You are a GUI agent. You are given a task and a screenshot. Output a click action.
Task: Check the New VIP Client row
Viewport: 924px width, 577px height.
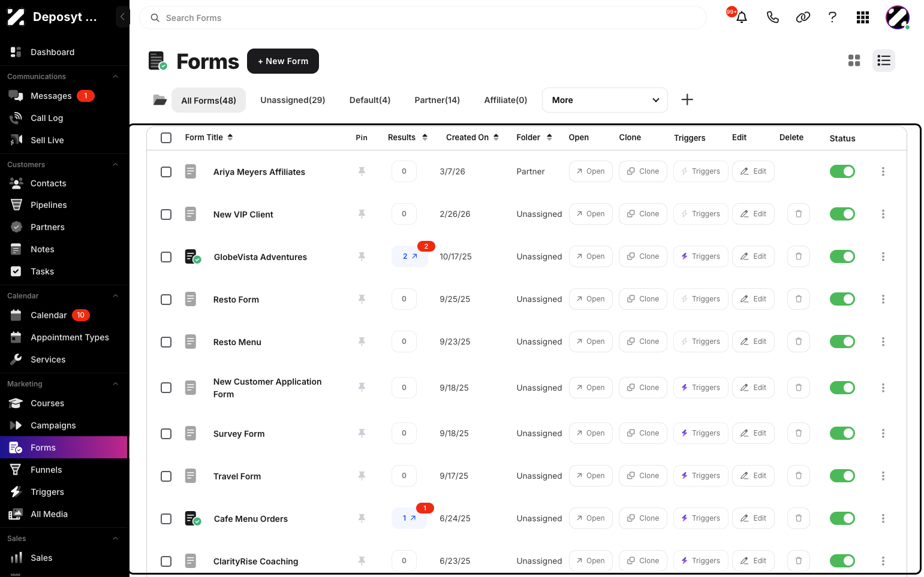pyautogui.click(x=166, y=215)
